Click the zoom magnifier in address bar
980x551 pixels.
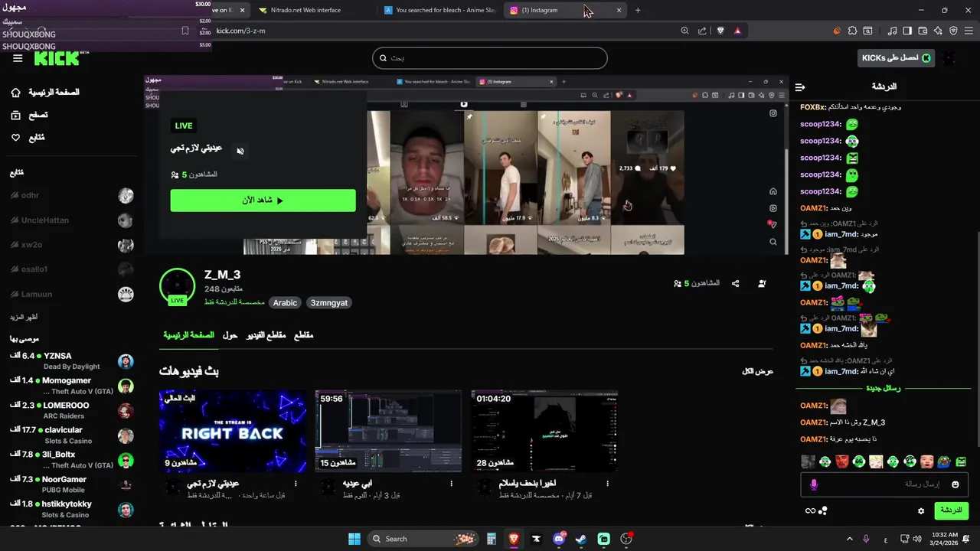tap(684, 31)
